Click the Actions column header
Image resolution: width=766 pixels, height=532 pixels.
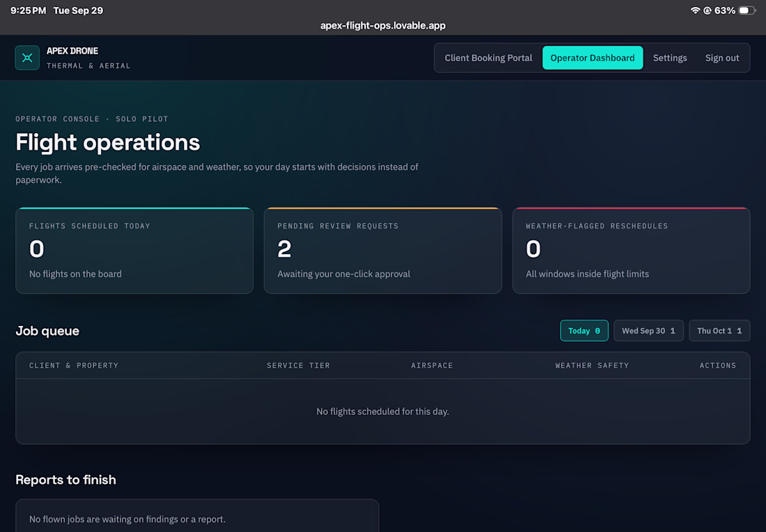tap(718, 366)
